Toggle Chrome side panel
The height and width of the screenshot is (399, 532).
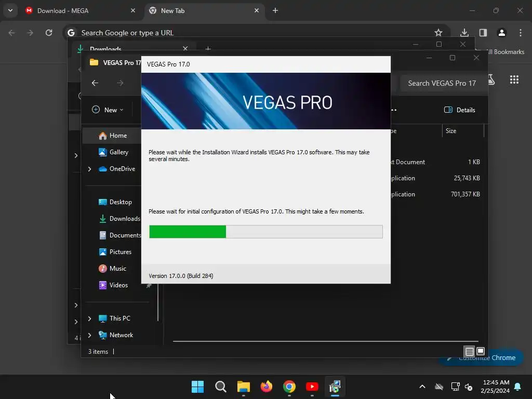tap(483, 33)
